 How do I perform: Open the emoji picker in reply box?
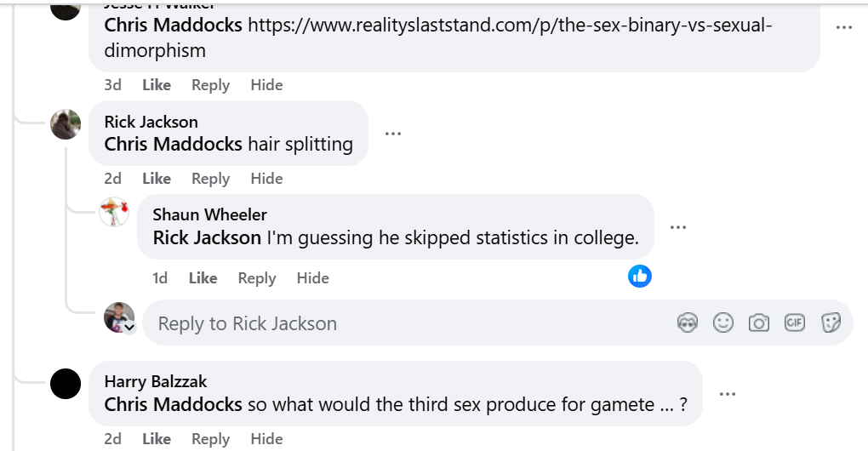[x=723, y=323]
